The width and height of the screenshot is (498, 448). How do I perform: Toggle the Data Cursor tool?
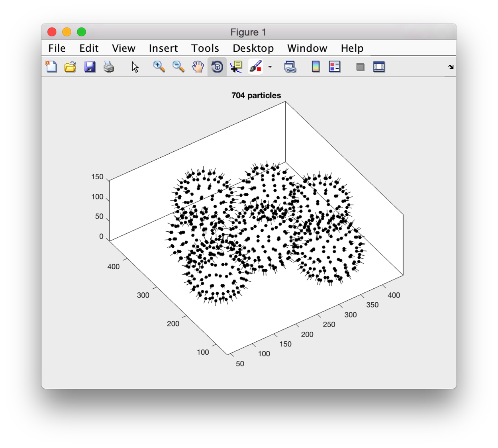coord(236,67)
